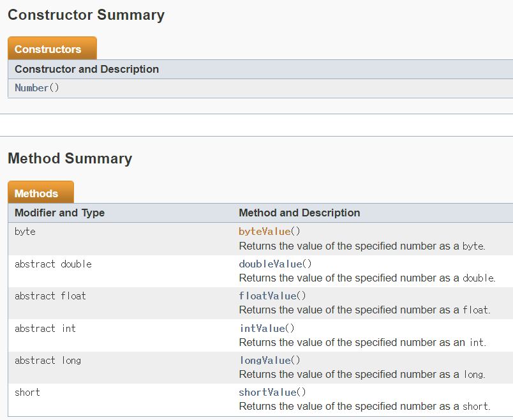Viewport: 513px width, 420px height.
Task: Click the abstract float type cell
Action: pyautogui.click(x=50, y=296)
